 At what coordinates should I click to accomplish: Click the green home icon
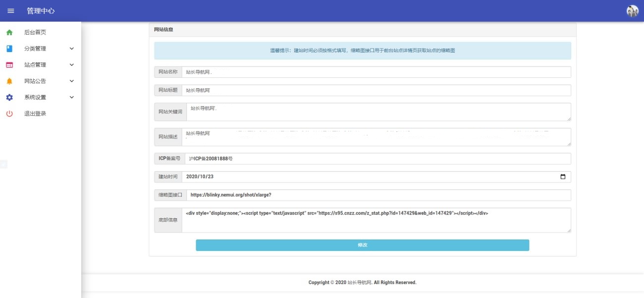(x=9, y=32)
